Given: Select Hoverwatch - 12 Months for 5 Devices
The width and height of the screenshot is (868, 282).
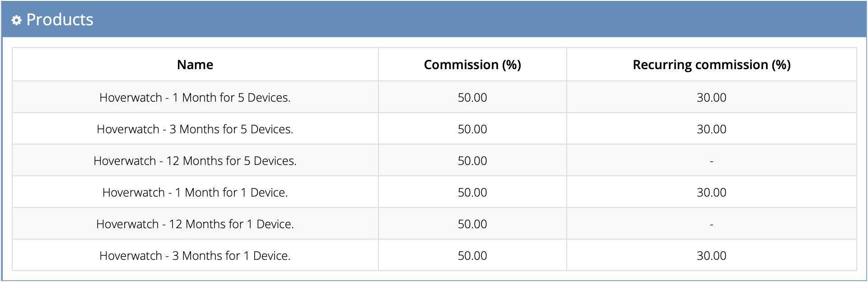Looking at the screenshot, I should 195,161.
